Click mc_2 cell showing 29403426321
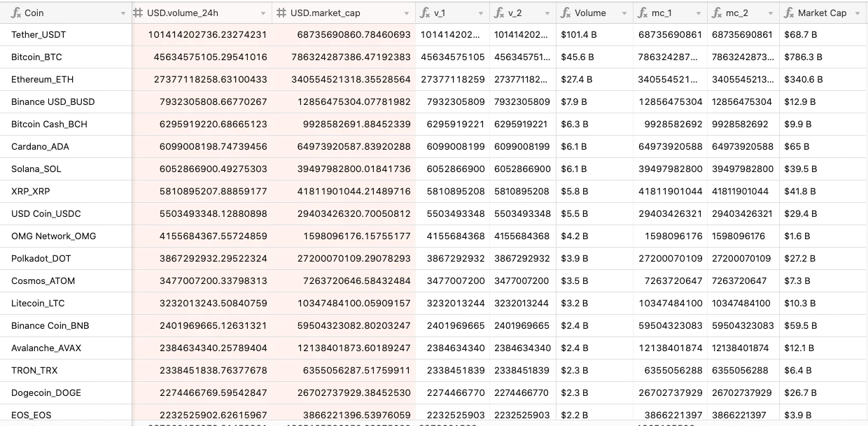868x426 pixels. pos(743,213)
